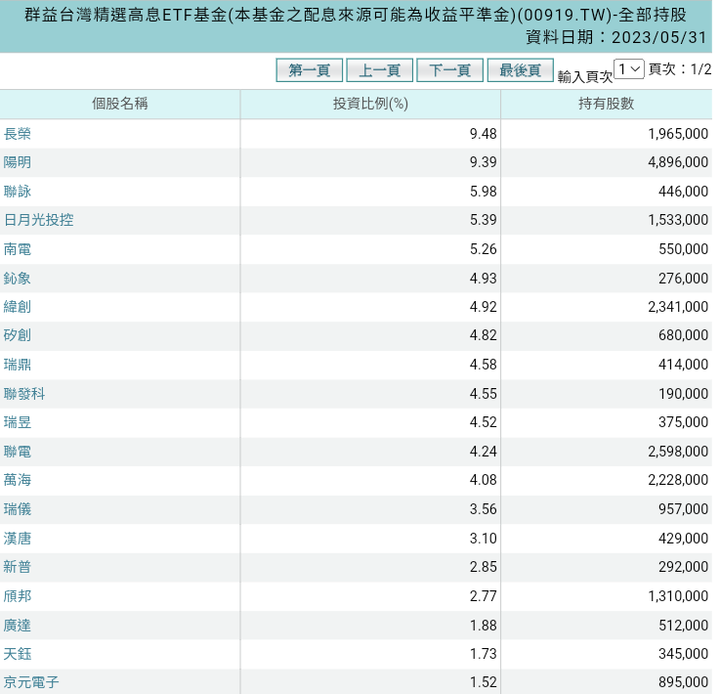Select the 4.82 ratio cell

pyautogui.click(x=483, y=335)
